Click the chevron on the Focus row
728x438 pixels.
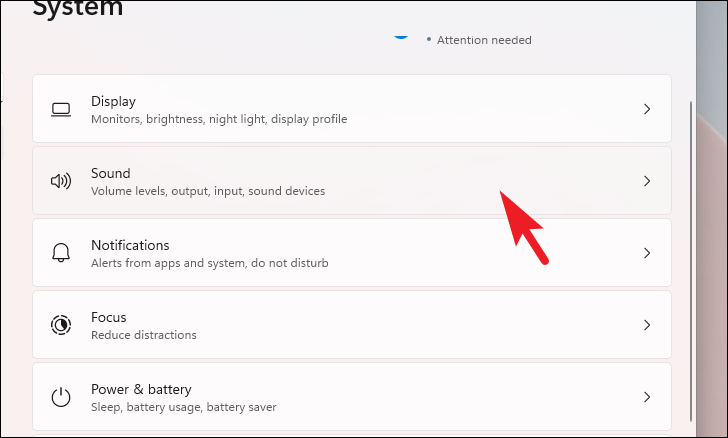(647, 325)
